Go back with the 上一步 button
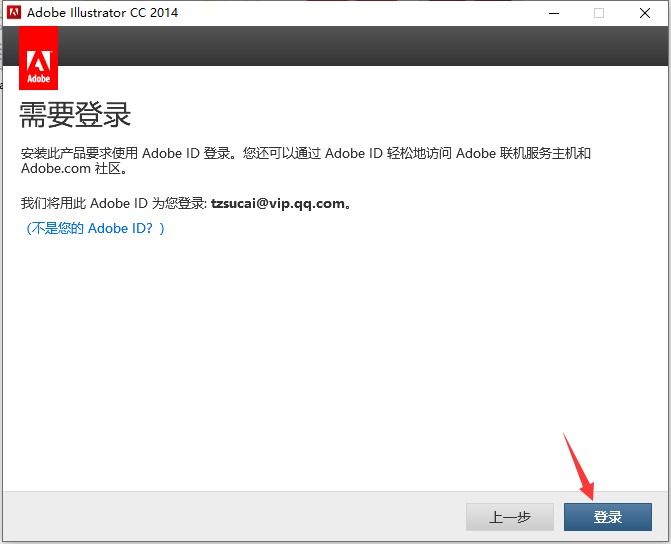The width and height of the screenshot is (671, 544). coord(510,517)
